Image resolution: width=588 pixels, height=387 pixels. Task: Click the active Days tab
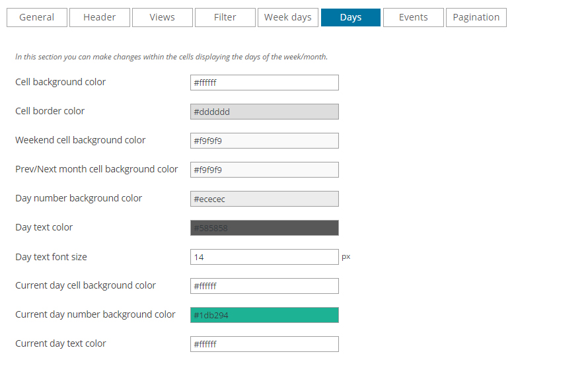(x=351, y=18)
